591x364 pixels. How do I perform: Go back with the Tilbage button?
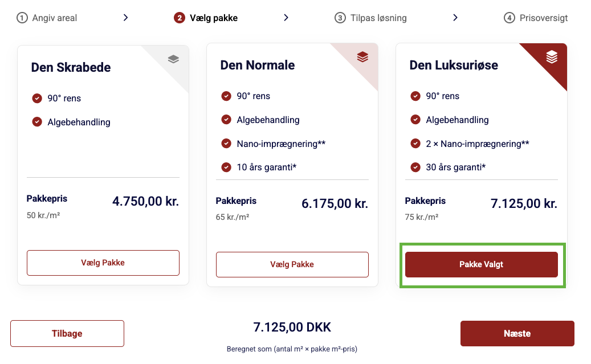[x=67, y=333]
